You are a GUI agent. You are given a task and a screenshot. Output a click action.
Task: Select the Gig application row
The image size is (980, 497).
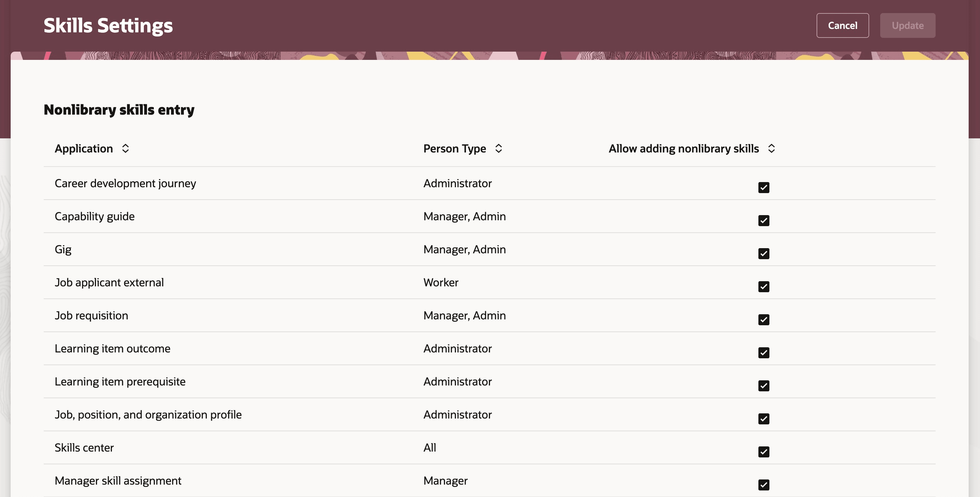[x=63, y=249]
